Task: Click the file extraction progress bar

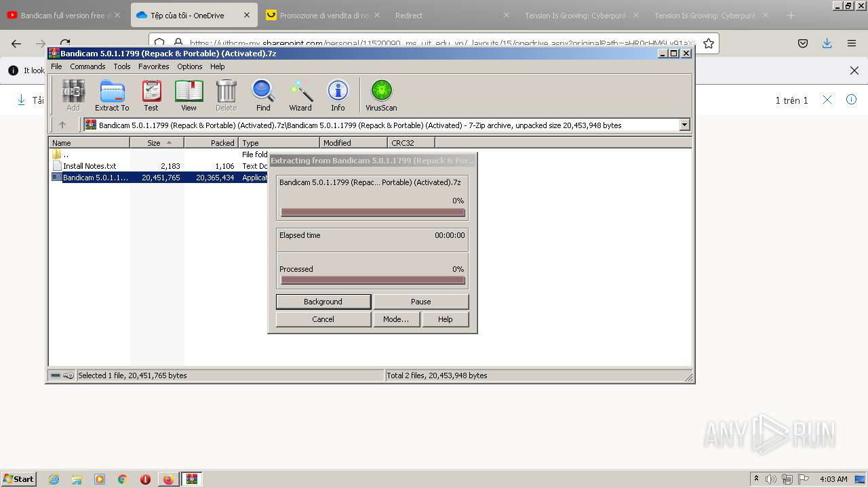Action: [x=373, y=212]
